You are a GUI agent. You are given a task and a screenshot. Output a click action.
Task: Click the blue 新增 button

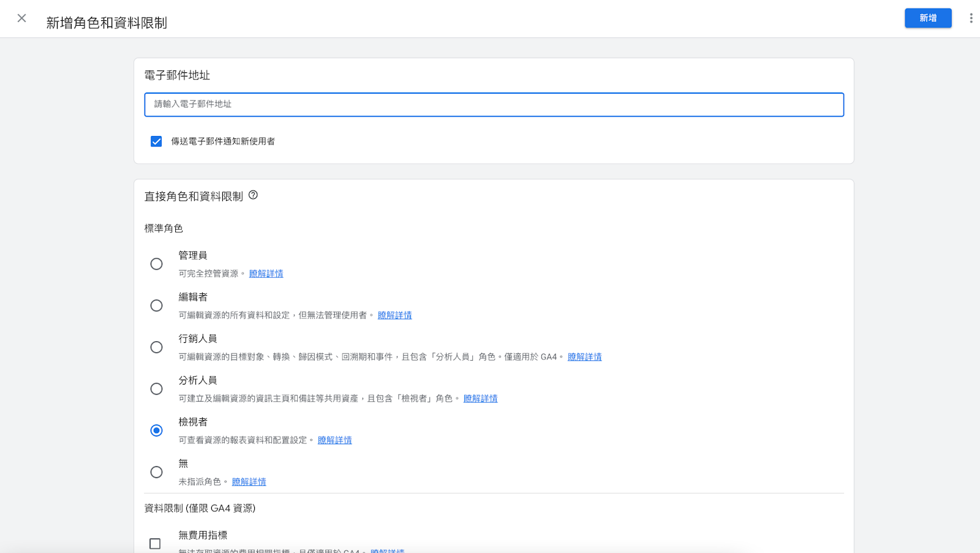point(928,18)
